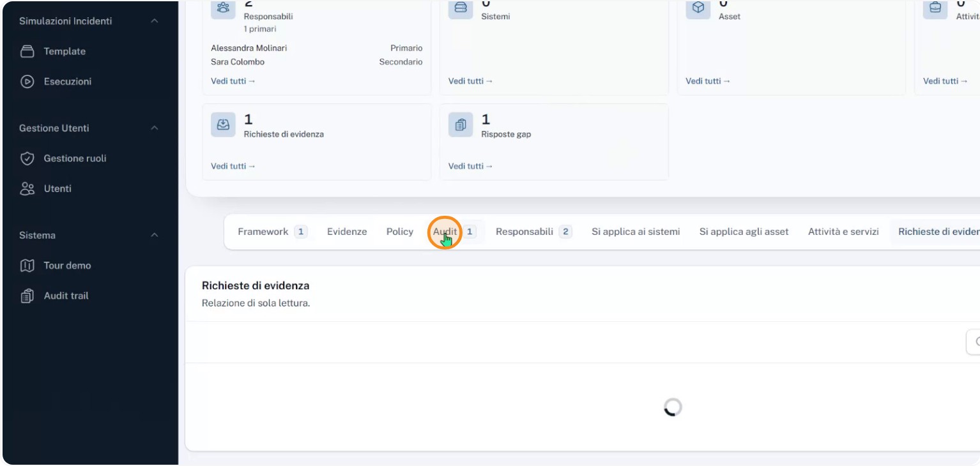
Task: Open the Policy tab
Action: [x=400, y=232]
